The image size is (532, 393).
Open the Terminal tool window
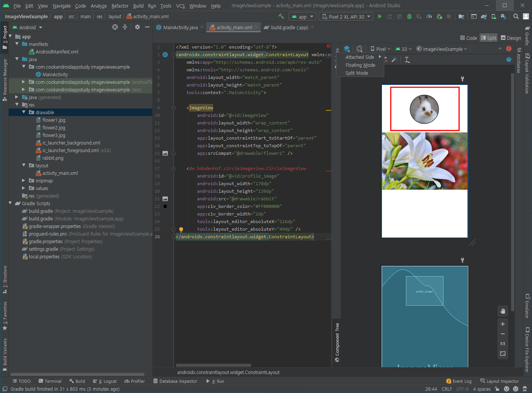click(50, 381)
